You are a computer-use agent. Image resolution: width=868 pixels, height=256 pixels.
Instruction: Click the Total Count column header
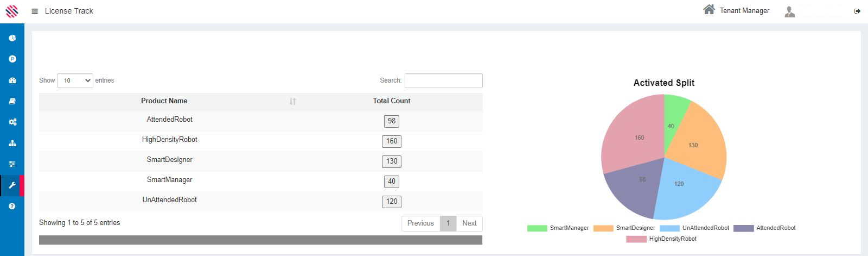(392, 101)
